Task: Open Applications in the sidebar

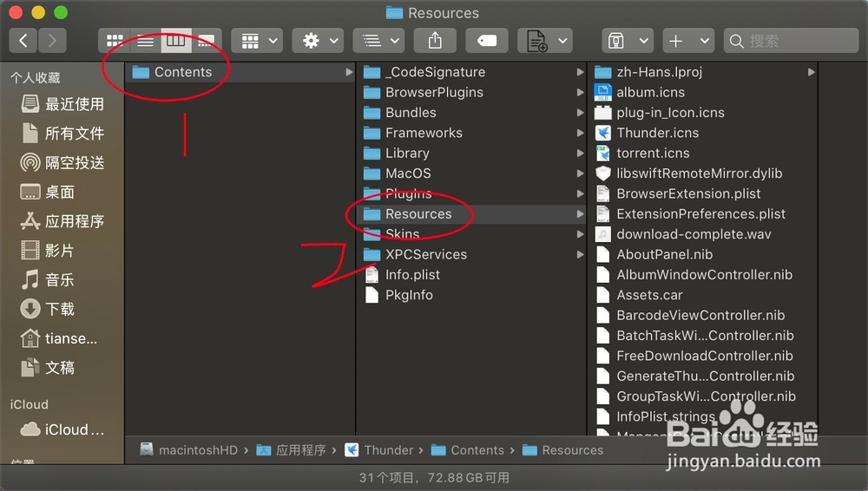Action: click(62, 221)
